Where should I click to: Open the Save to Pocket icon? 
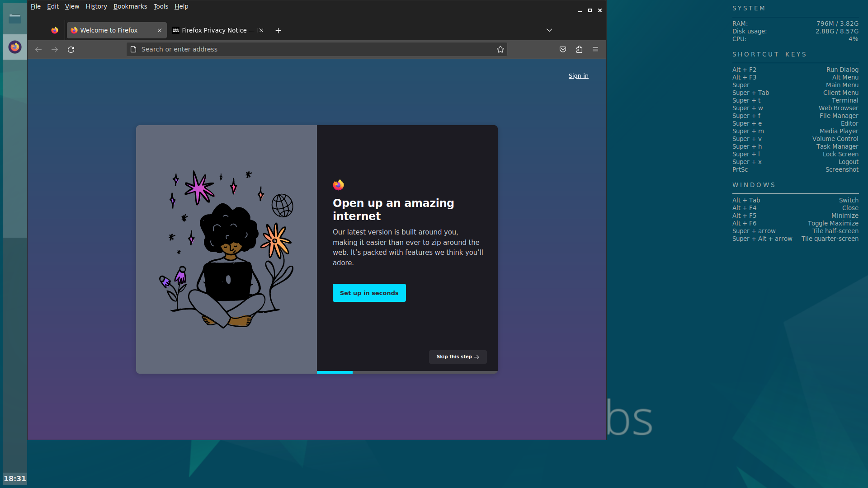(x=563, y=50)
